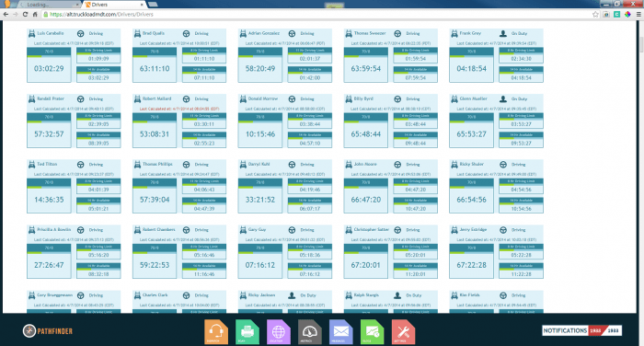Open the green chart-with-clock icon
Image resolution: width=644 pixels, height=346 pixels.
click(x=372, y=331)
